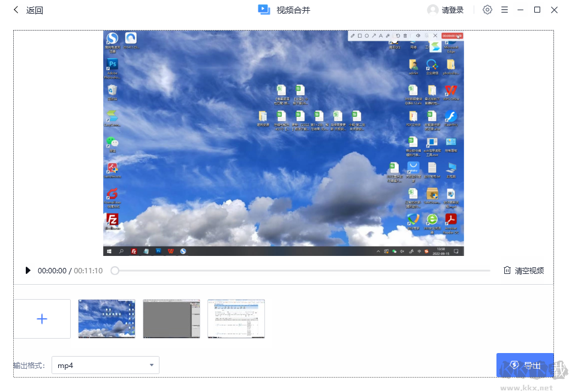Click 导出 to export the merged video
The image size is (569, 392).
(525, 365)
